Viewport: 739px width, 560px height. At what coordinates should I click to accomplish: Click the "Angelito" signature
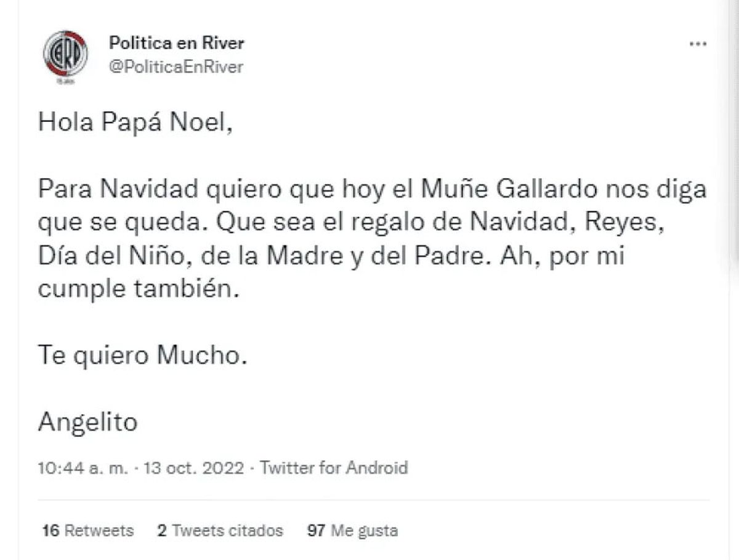(87, 422)
